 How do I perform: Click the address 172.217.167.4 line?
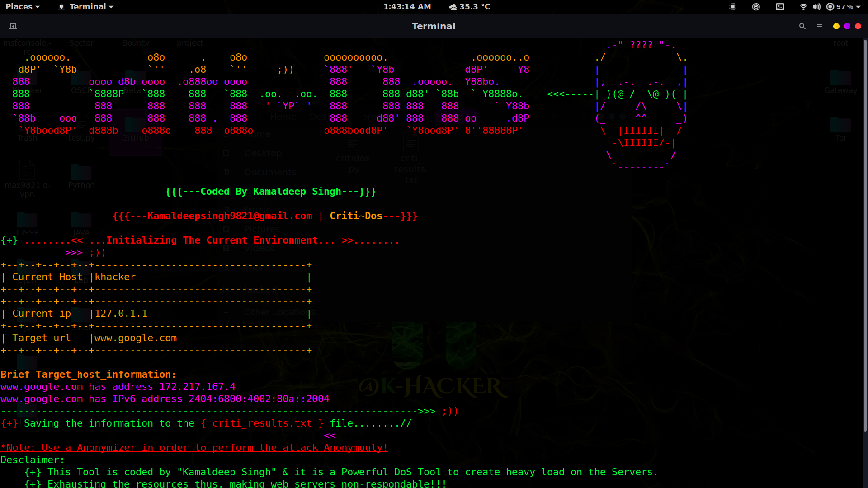[118, 387]
